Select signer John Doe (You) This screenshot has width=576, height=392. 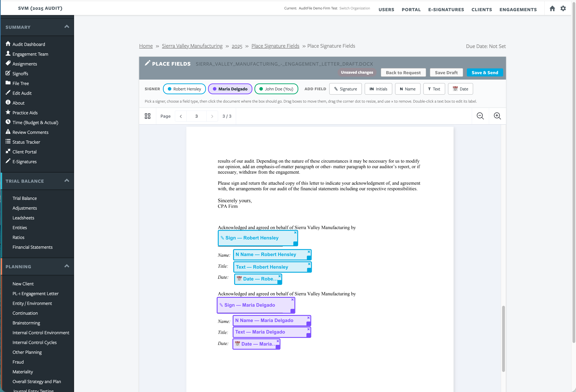pos(276,89)
